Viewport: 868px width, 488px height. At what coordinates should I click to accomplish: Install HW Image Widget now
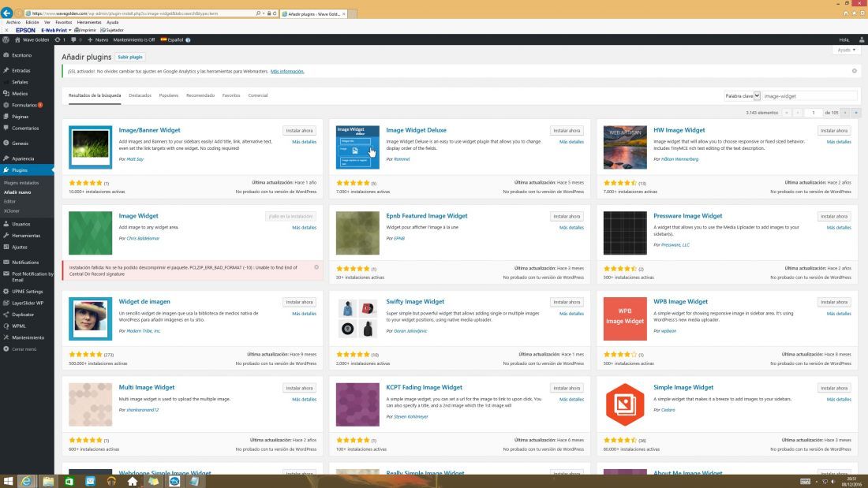(834, 131)
